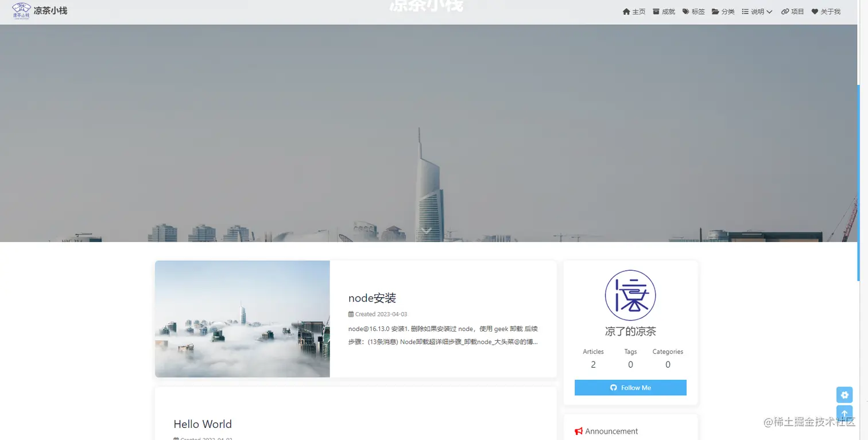Click the Announcement card heading

pos(606,431)
